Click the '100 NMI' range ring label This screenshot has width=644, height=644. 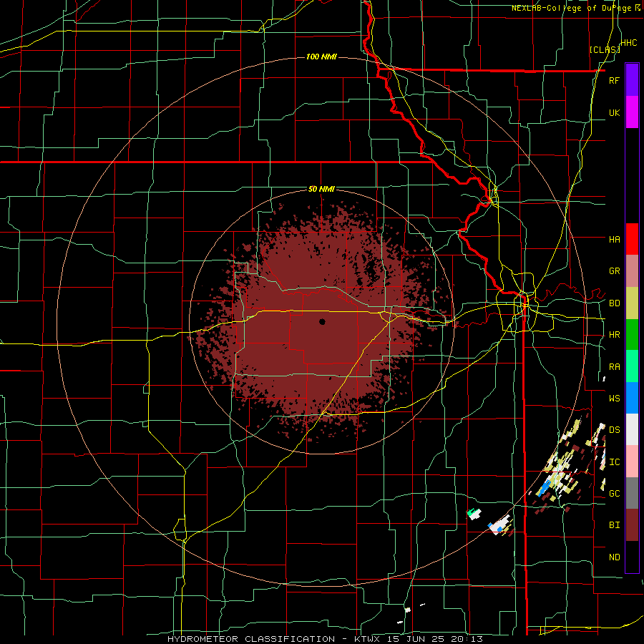pyautogui.click(x=321, y=57)
